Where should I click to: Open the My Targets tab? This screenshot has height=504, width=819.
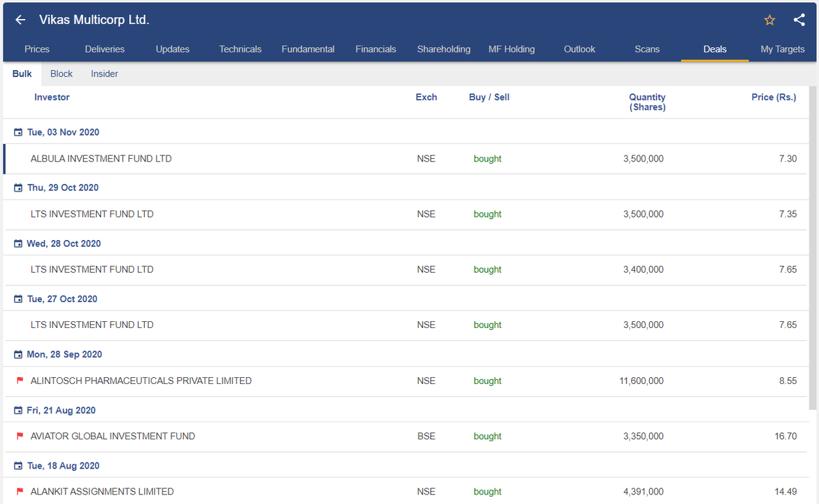[x=783, y=49]
